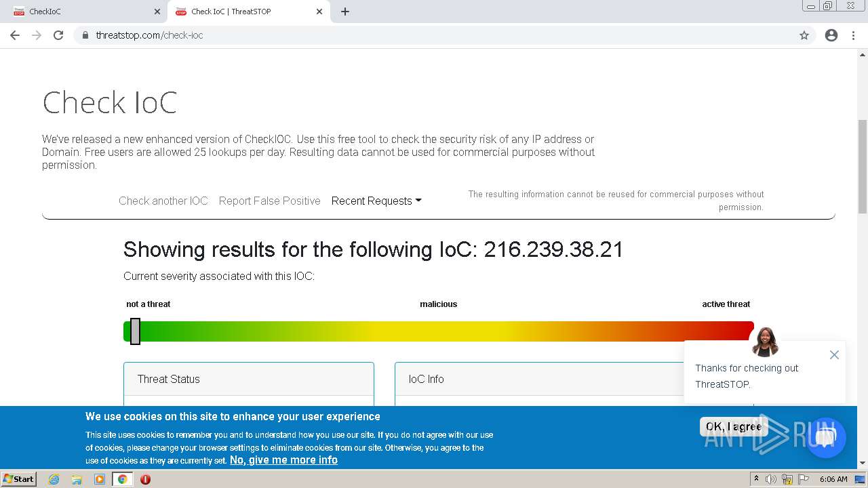Click the green-to-red severity gradient bar
Image resolution: width=868 pixels, height=488 pixels.
439,331
